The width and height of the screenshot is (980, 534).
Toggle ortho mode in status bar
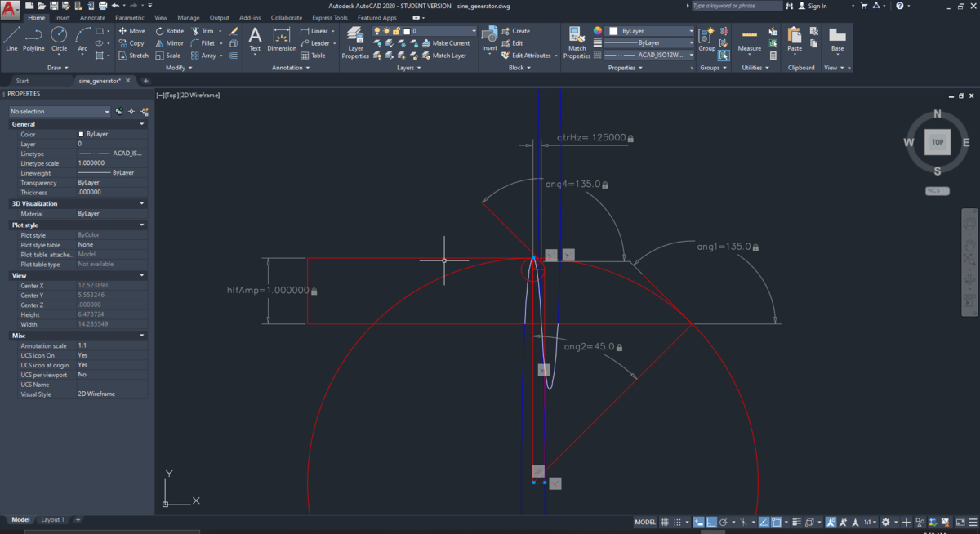pos(711,522)
